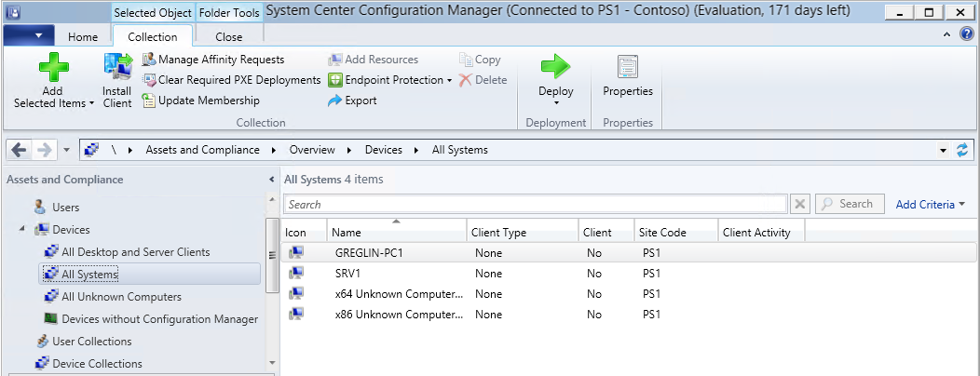The height and width of the screenshot is (376, 980).
Task: Click the window system icon in the title bar
Action: pyautogui.click(x=12, y=12)
